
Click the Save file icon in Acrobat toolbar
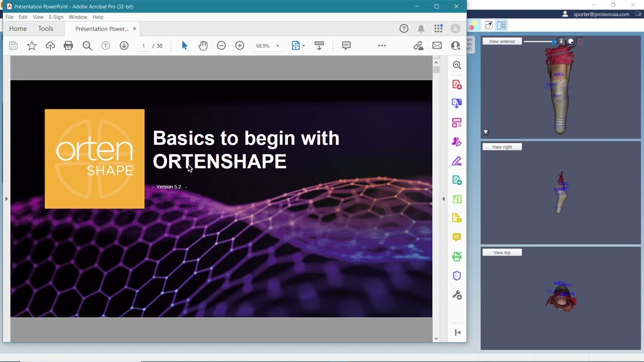pos(14,46)
